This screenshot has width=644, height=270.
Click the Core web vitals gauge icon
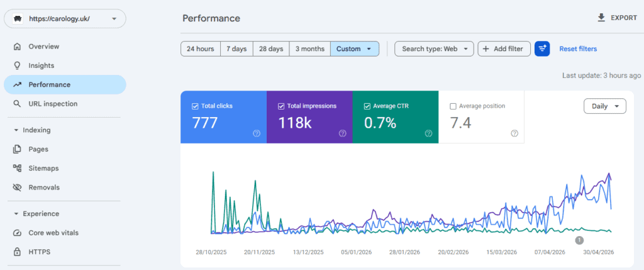click(x=17, y=233)
